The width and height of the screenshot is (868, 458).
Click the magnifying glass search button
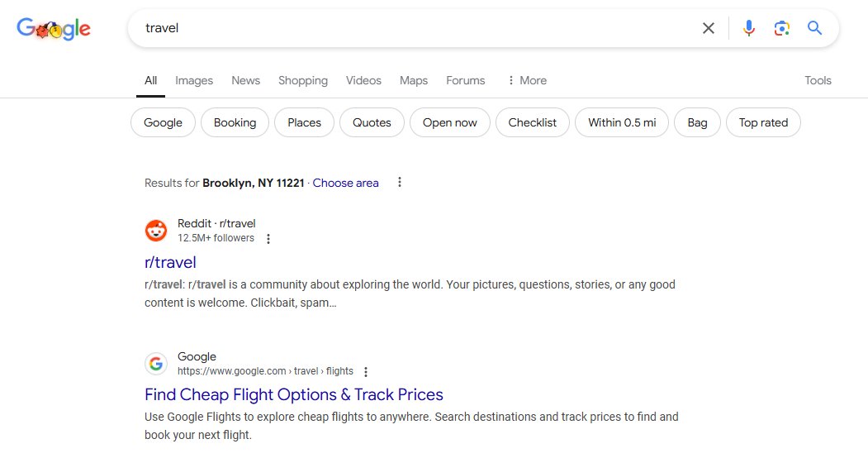click(x=814, y=27)
